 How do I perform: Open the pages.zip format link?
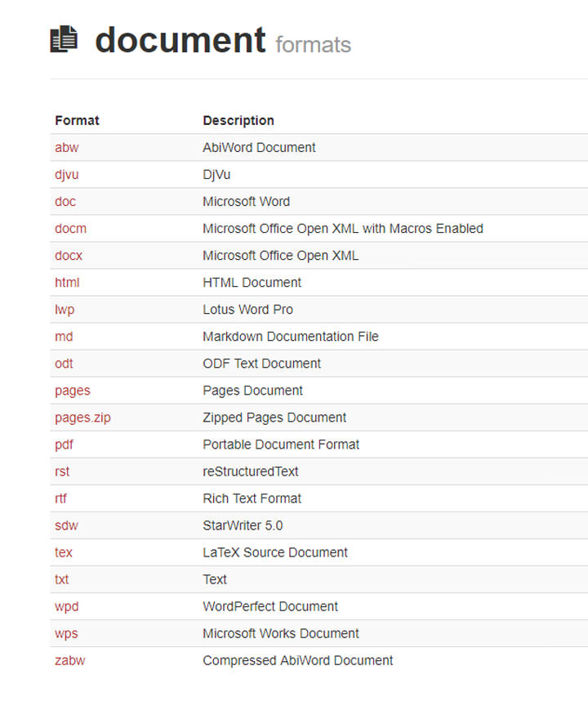82,418
